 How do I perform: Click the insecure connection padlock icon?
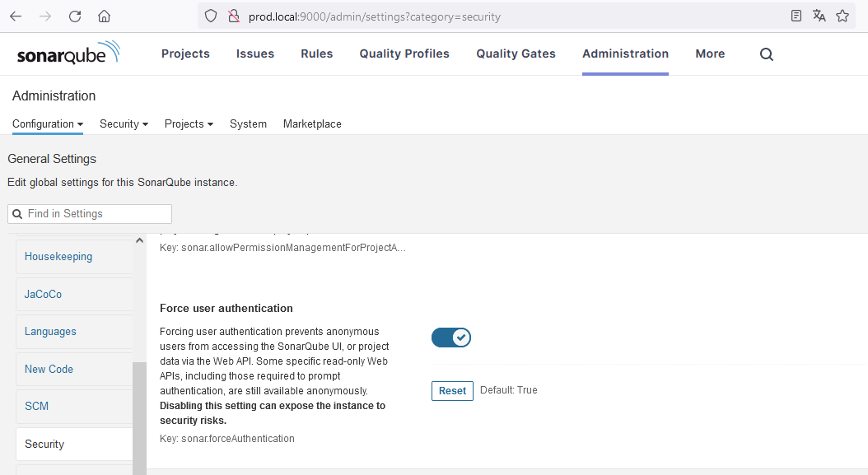234,16
